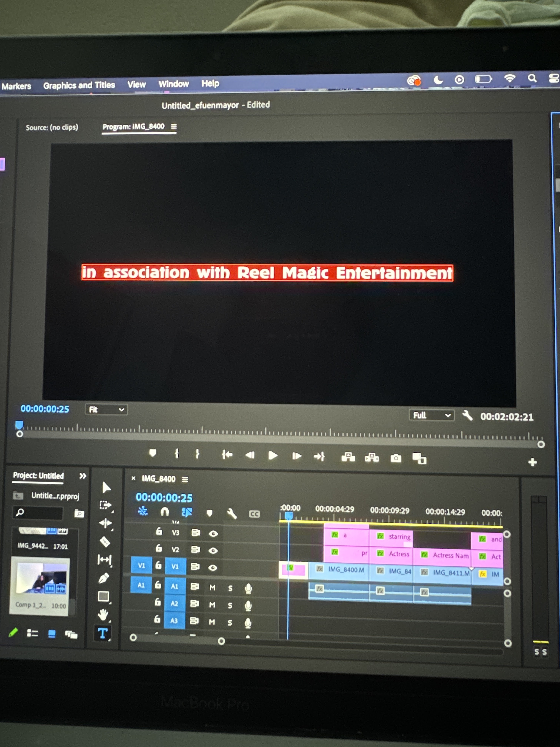Click Go to Out point
The height and width of the screenshot is (747, 560).
click(319, 456)
